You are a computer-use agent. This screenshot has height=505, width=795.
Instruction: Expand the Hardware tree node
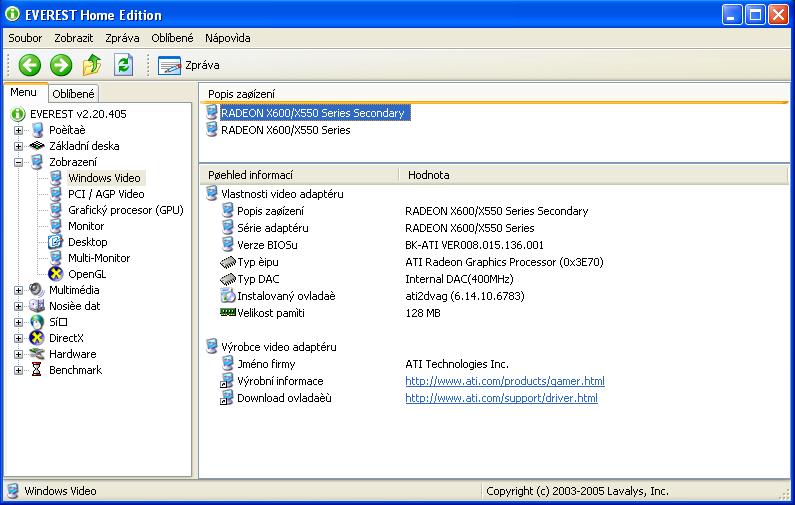(19, 354)
